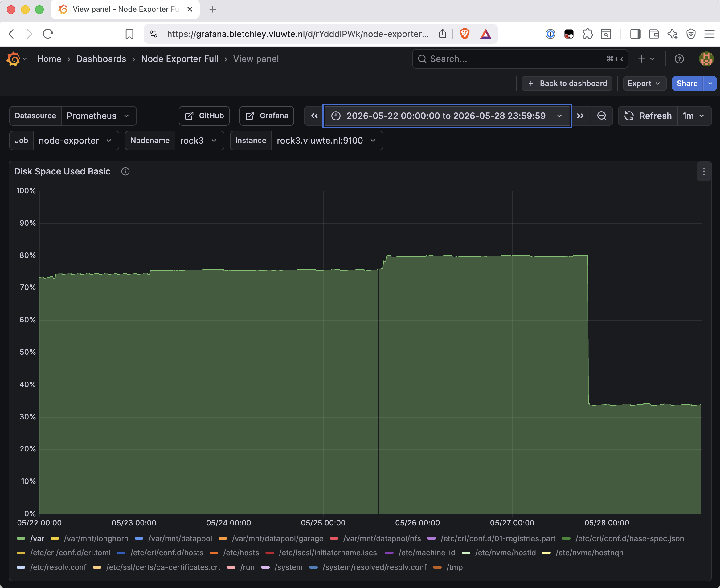Image resolution: width=720 pixels, height=588 pixels.
Task: Open the Brave VPN shield icon
Action: [691, 34]
